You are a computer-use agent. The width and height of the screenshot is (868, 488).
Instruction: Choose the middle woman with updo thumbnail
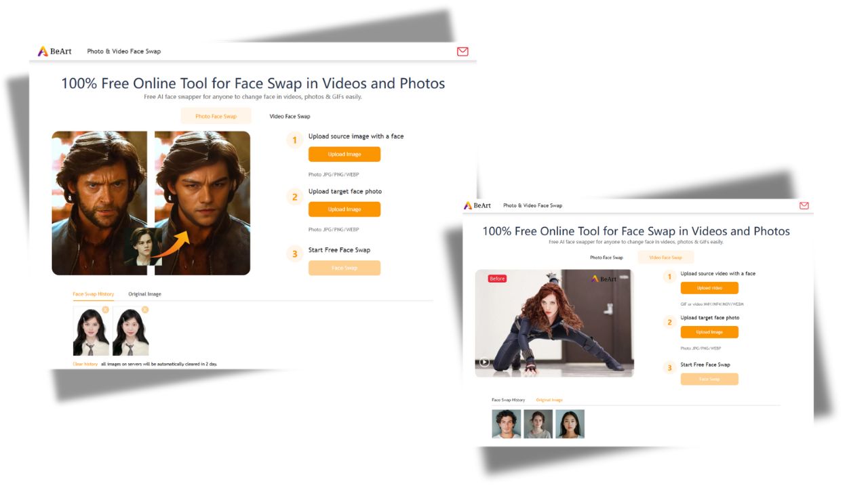pos(538,424)
